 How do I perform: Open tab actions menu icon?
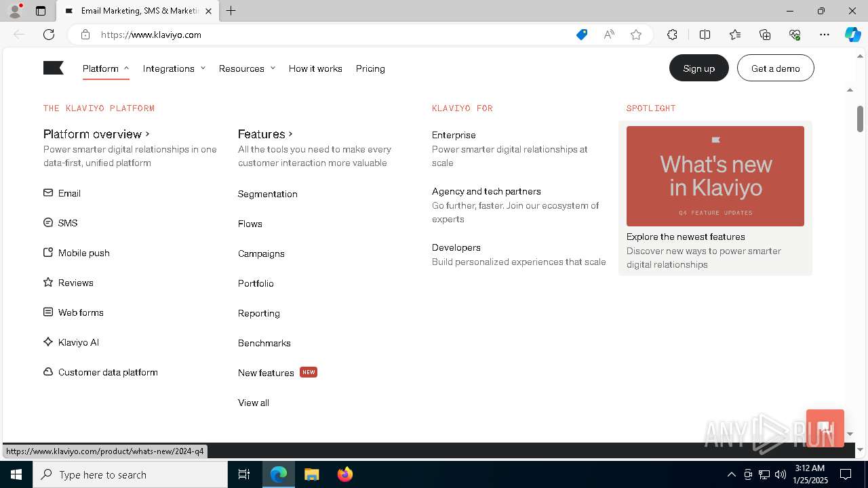pos(41,11)
